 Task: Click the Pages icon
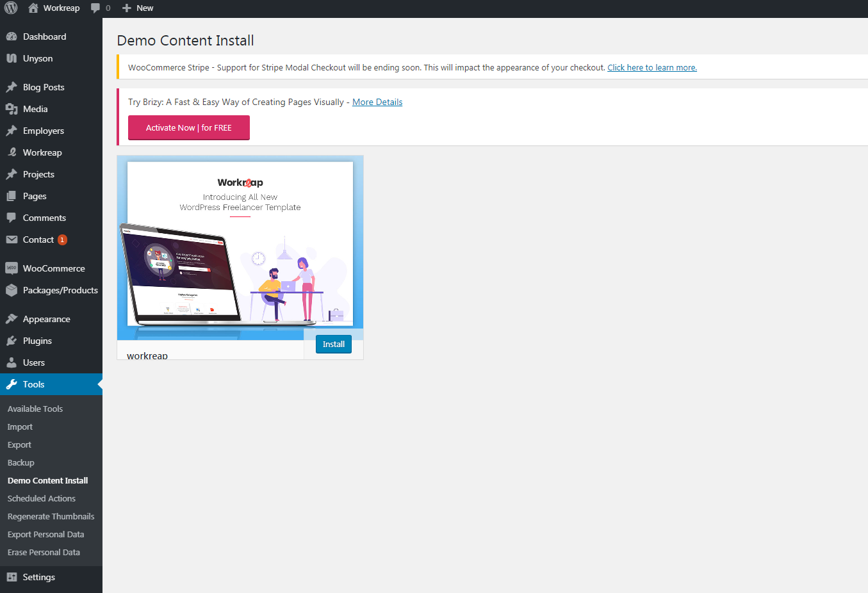(x=12, y=196)
